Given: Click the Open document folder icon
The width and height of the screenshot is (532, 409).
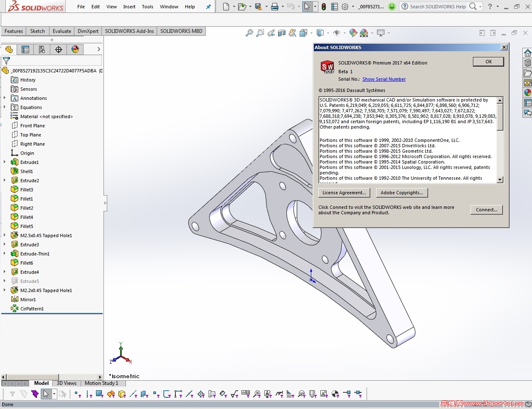Looking at the screenshot, I should (241, 7).
